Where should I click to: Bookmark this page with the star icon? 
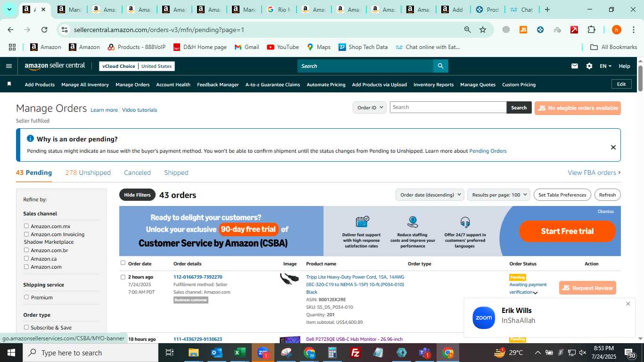(483, 30)
